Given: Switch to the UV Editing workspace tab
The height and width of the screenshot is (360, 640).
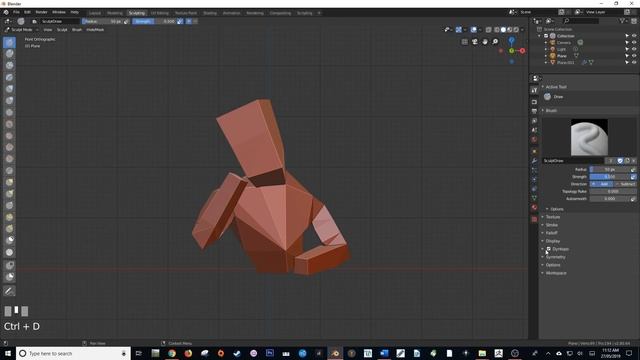Looking at the screenshot, I should coord(160,13).
